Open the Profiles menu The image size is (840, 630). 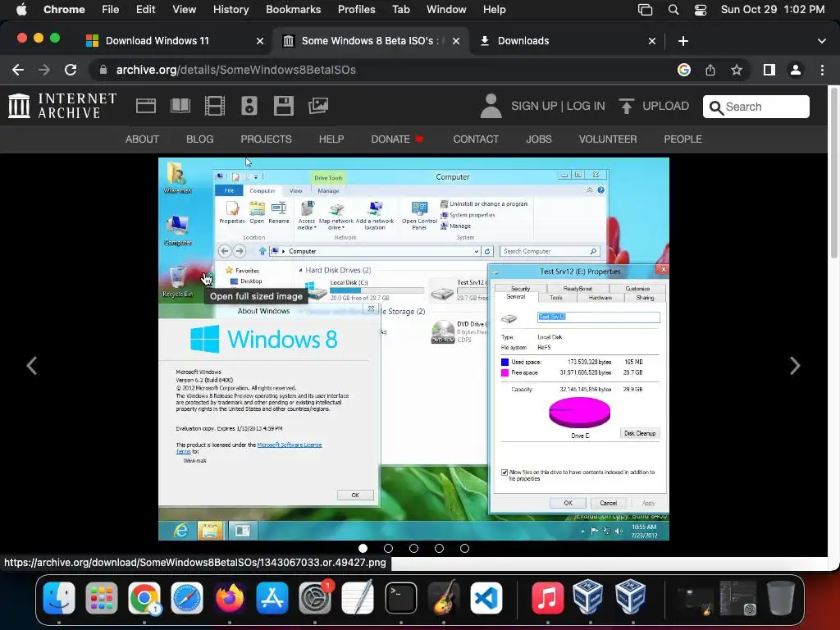coord(356,10)
